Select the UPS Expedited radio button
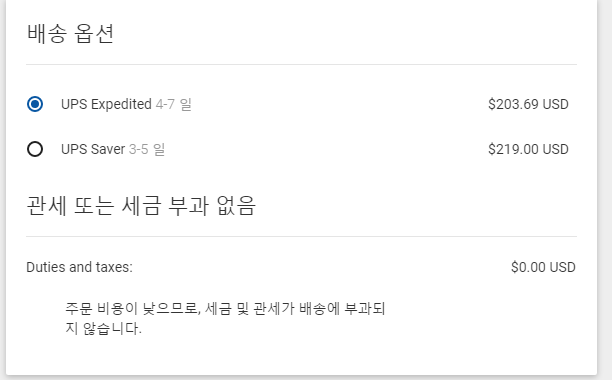612x380 pixels. tap(35, 104)
